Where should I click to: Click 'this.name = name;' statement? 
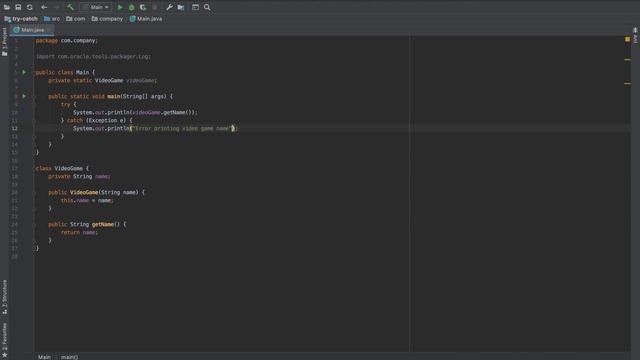[87, 200]
